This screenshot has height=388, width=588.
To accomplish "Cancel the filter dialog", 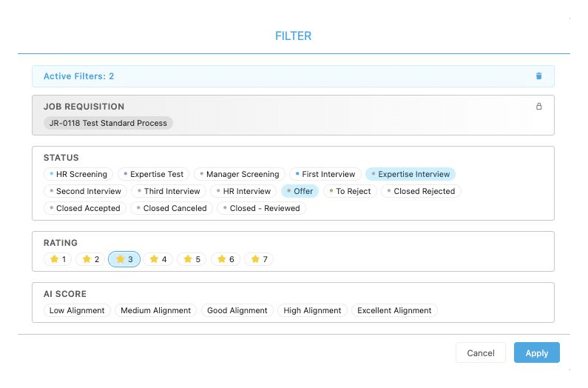I will pos(480,352).
